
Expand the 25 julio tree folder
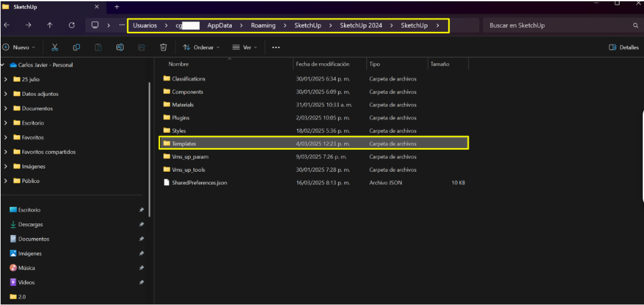coord(5,80)
